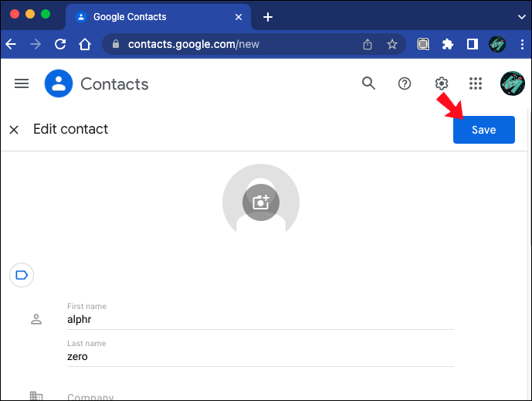Add a contact photo via camera icon

261,202
